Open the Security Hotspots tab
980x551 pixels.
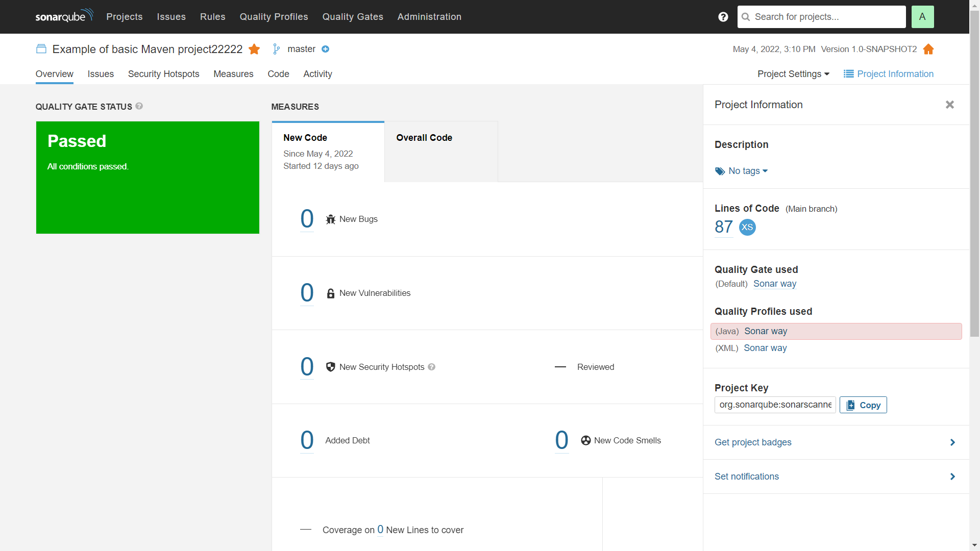coord(163,74)
